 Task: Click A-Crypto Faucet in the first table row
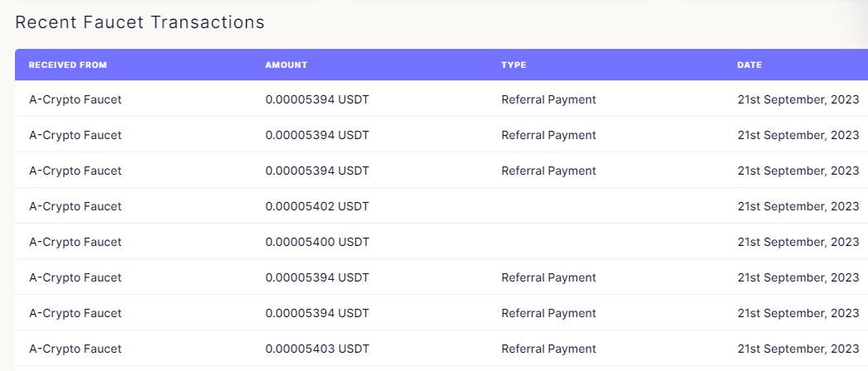tap(75, 99)
